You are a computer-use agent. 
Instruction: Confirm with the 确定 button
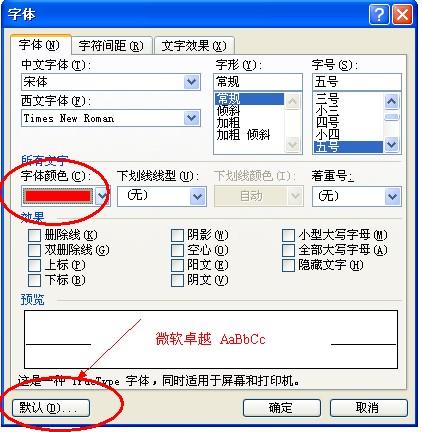tap(281, 407)
